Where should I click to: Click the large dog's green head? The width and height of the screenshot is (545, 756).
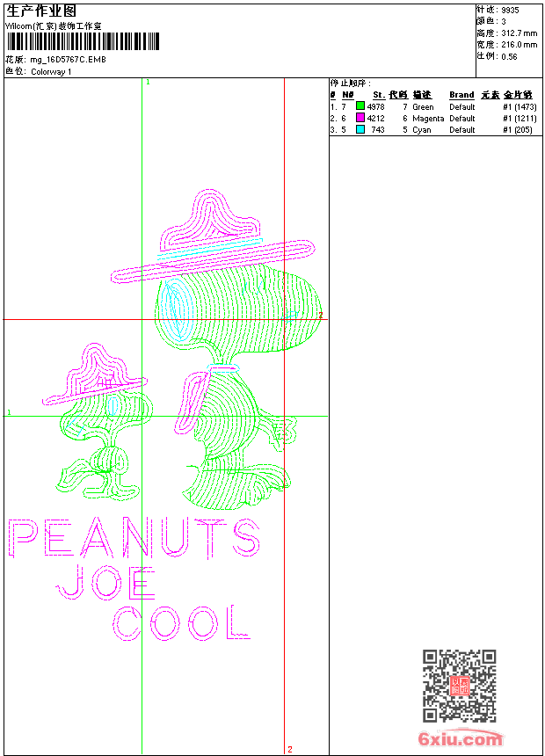[x=238, y=309]
